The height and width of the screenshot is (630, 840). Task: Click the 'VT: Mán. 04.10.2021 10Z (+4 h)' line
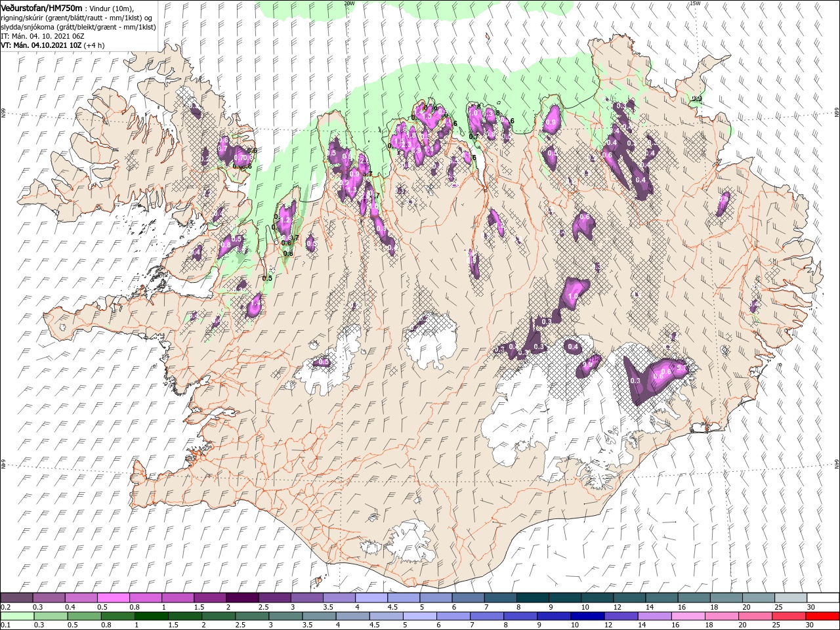coord(52,45)
